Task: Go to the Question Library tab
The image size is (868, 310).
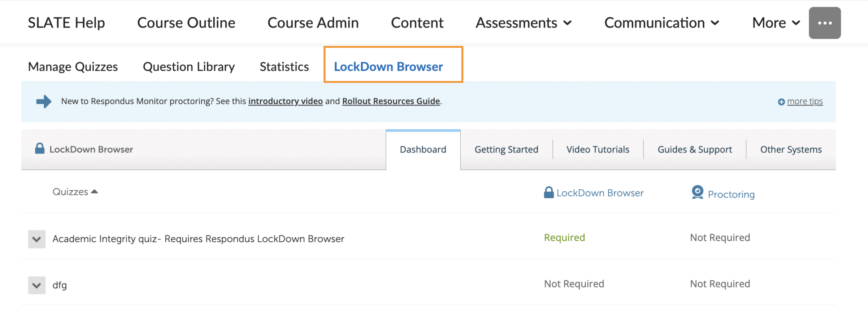Action: click(x=189, y=67)
